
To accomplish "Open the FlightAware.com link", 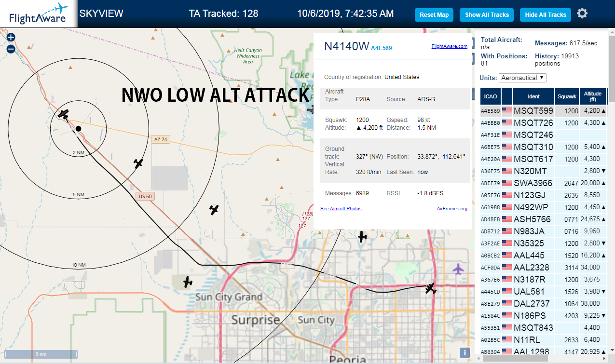I will coord(449,46).
